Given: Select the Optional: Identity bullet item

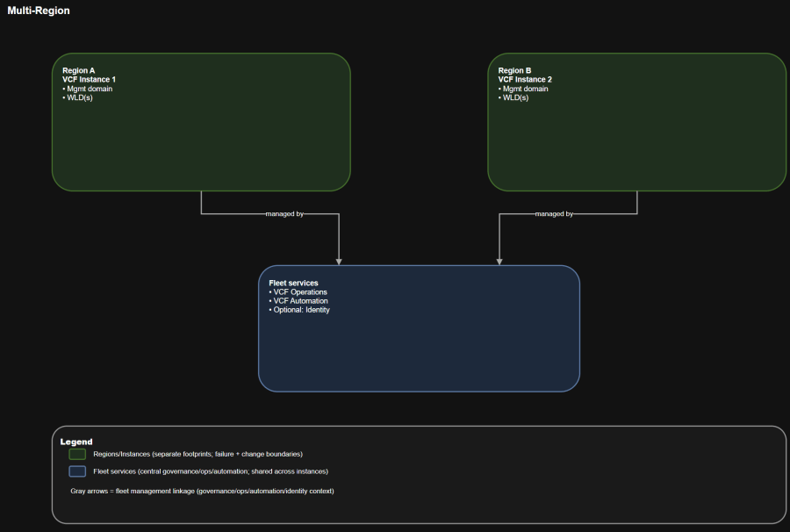Looking at the screenshot, I should point(299,310).
